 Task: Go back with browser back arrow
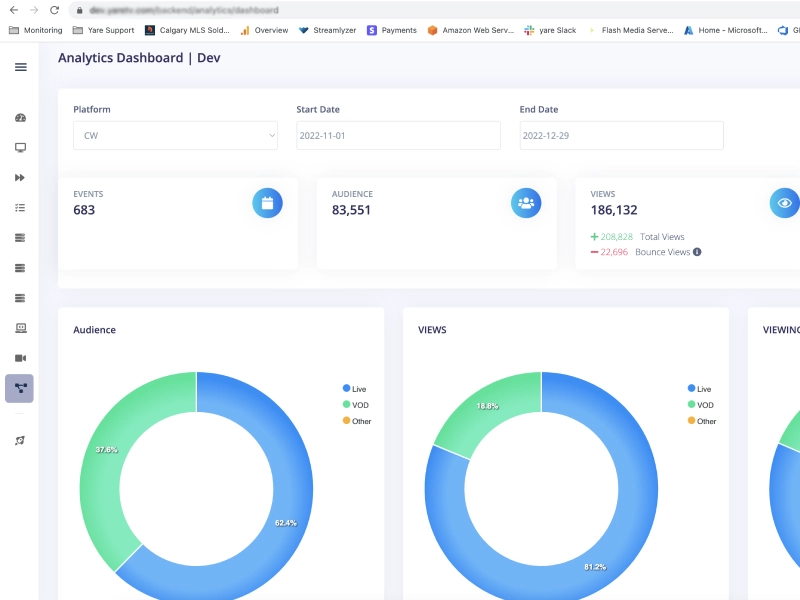point(14,10)
